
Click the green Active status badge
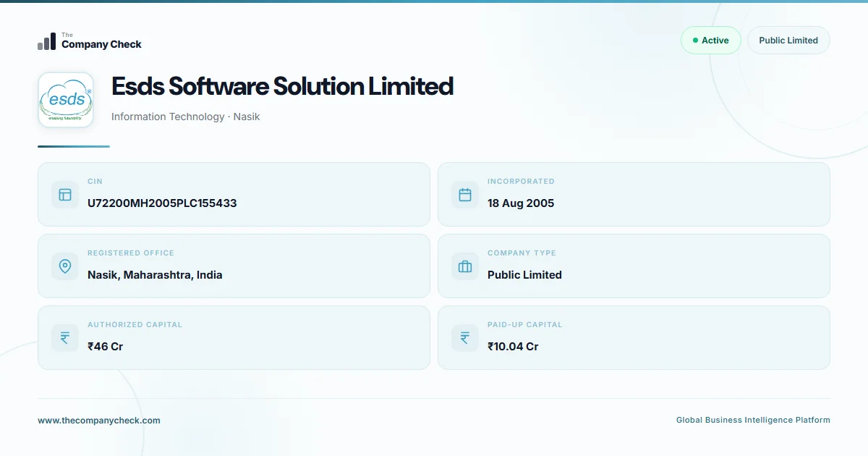(x=711, y=41)
